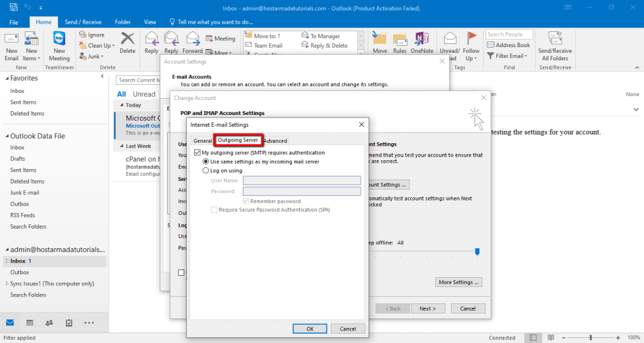This screenshot has width=644, height=343.
Task: Open the Address Book
Action: (x=508, y=45)
